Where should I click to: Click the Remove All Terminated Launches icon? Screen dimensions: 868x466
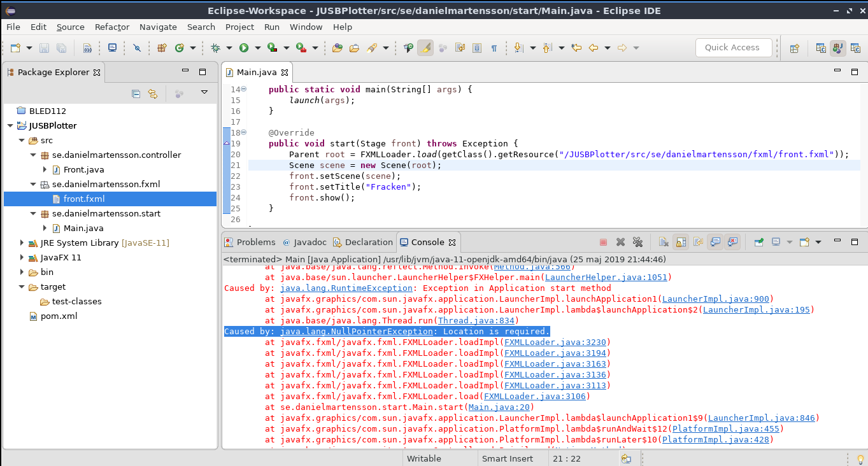click(x=637, y=243)
